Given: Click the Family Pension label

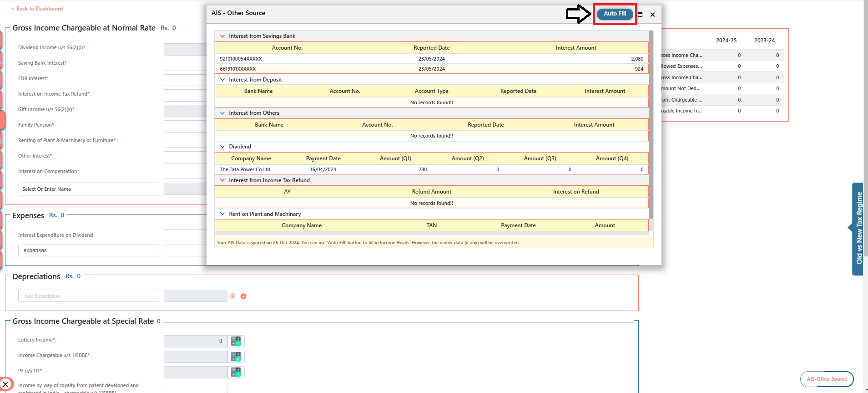Looking at the screenshot, I should coord(36,125).
